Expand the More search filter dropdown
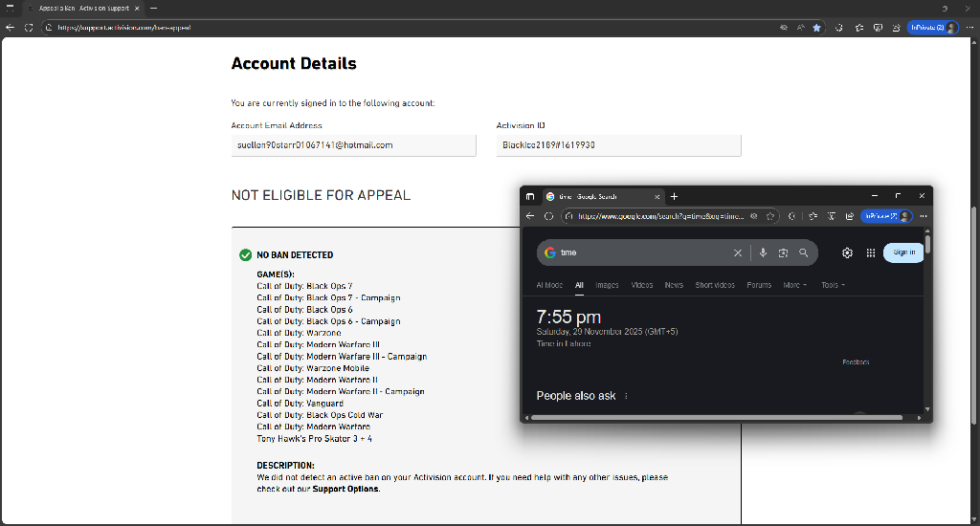The height and width of the screenshot is (526, 980). (794, 285)
